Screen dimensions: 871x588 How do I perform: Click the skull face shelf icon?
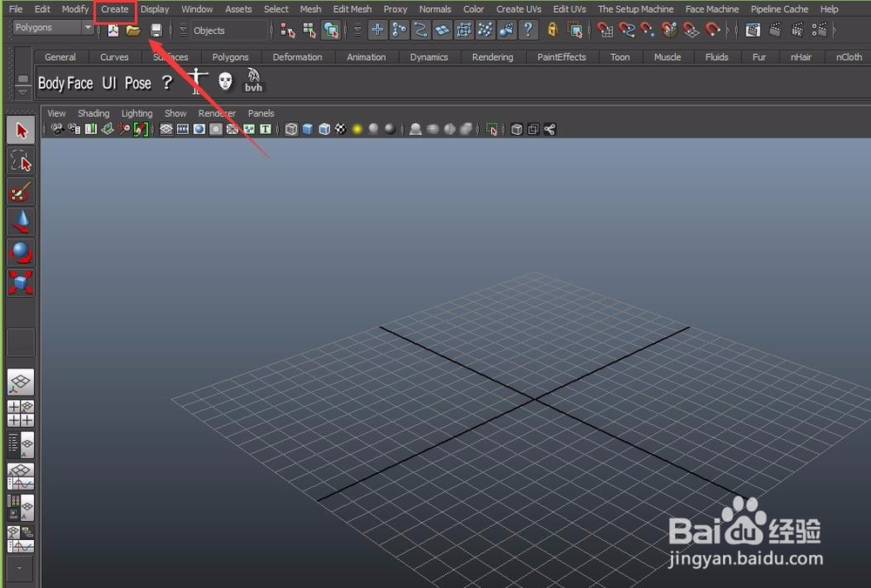tap(225, 81)
